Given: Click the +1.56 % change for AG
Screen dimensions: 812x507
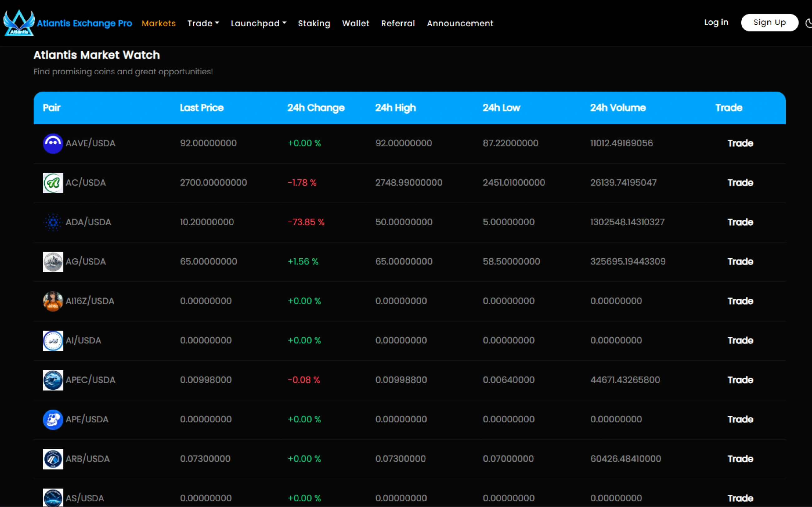Looking at the screenshot, I should click(x=303, y=262).
